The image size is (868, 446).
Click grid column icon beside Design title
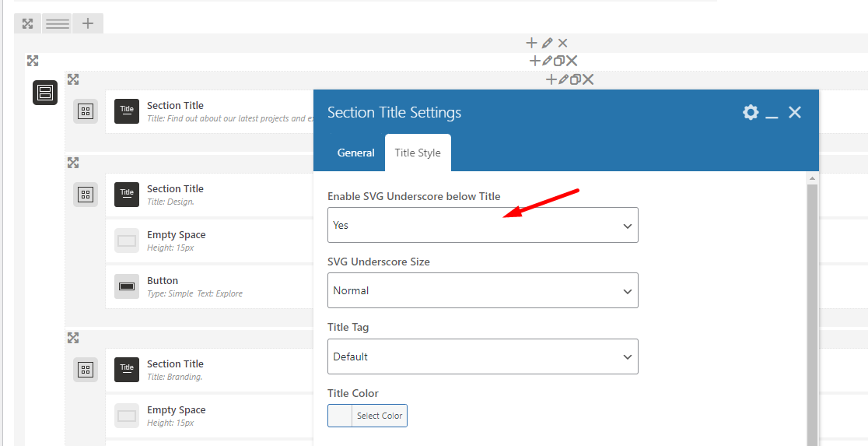(86, 195)
